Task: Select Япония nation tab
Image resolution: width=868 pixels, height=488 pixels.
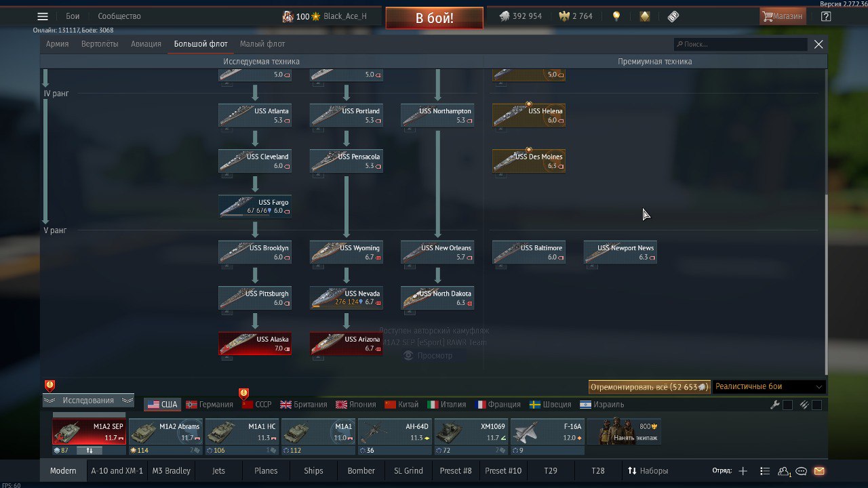Action: 355,405
